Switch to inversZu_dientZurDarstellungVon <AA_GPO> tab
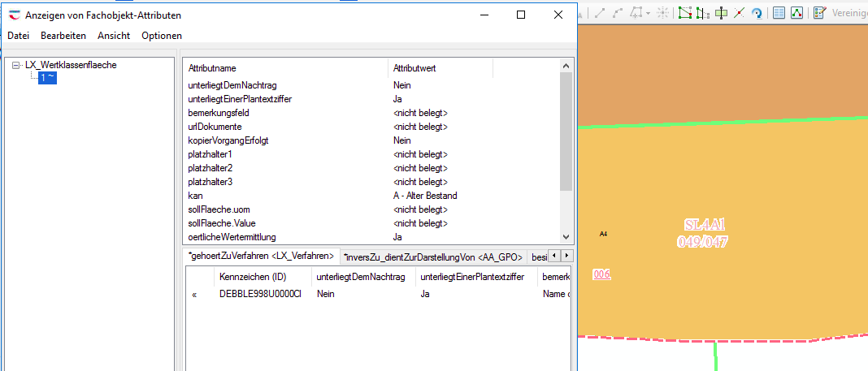 click(432, 257)
